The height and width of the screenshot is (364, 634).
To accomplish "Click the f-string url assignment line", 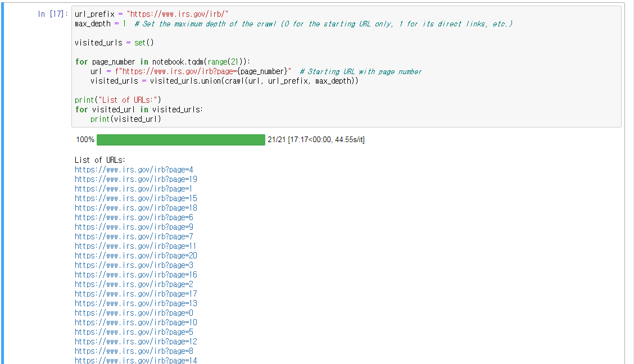I will [x=256, y=71].
